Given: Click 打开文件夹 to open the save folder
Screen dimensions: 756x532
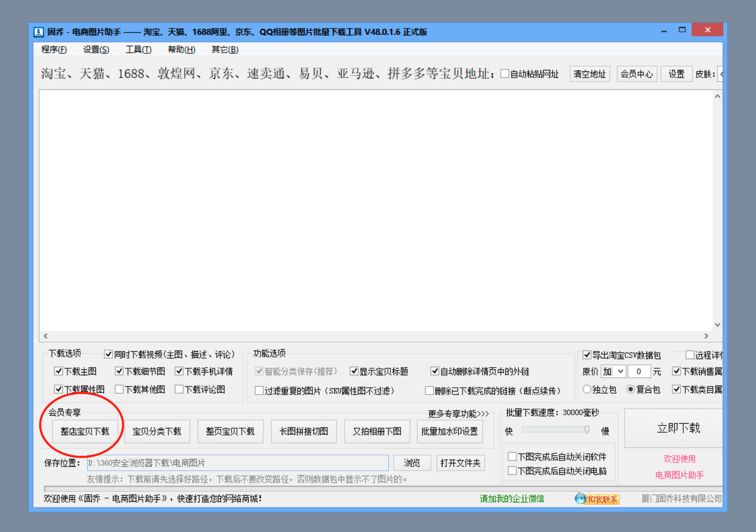Looking at the screenshot, I should (460, 463).
